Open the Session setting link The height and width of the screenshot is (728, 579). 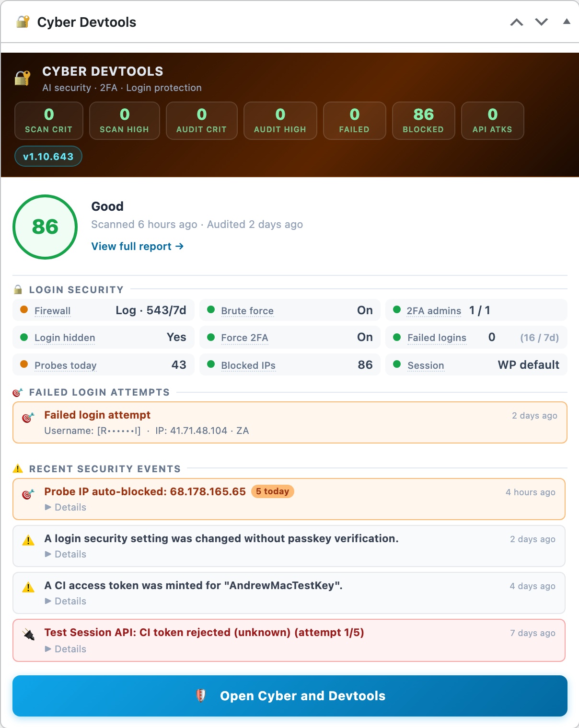(x=426, y=365)
